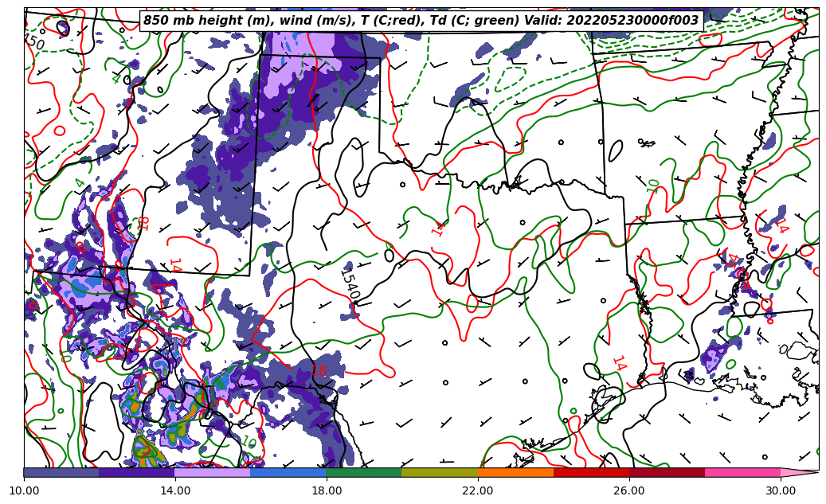Click the 10.00 colorbar tick label
This screenshot has height=504, width=826.
click(24, 490)
